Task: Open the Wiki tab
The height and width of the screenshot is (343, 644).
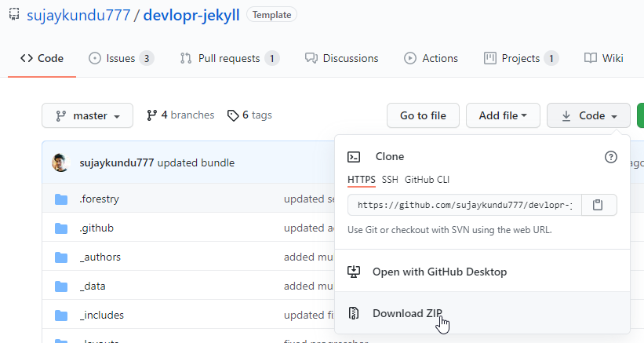Action: click(x=604, y=58)
